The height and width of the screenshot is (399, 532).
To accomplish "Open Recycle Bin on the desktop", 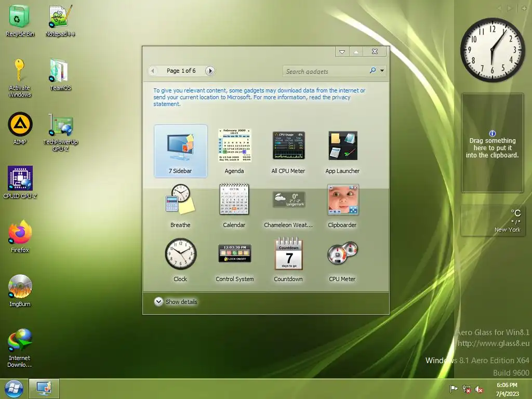I will [x=20, y=20].
